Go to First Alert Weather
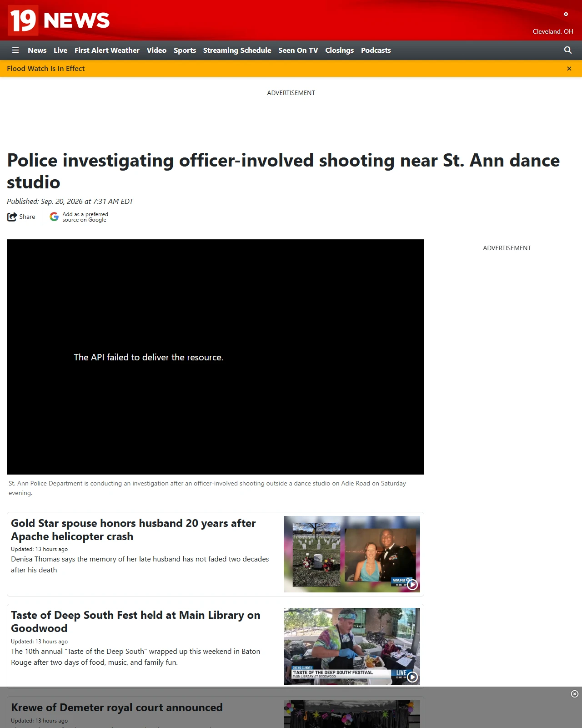The height and width of the screenshot is (728, 582). tap(107, 50)
